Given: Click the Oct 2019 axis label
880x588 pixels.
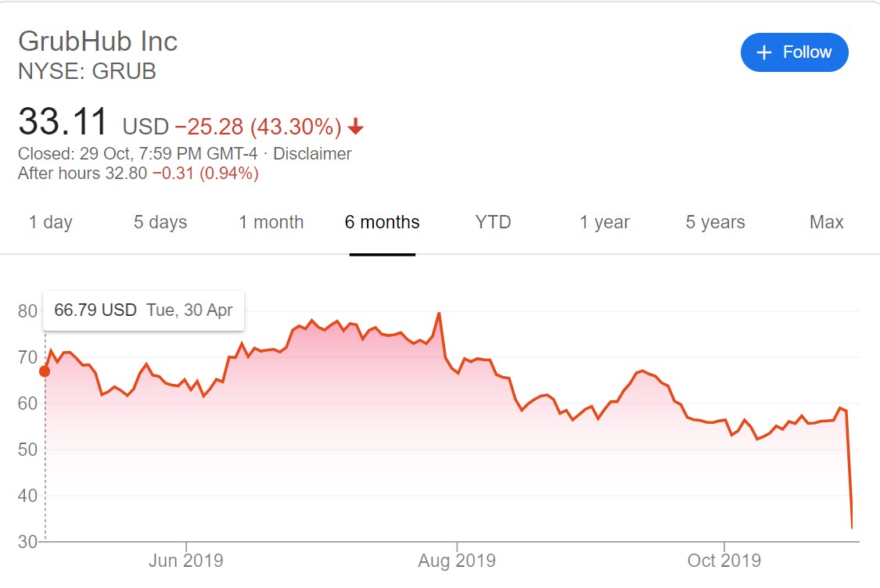Looking at the screenshot, I should (x=724, y=561).
